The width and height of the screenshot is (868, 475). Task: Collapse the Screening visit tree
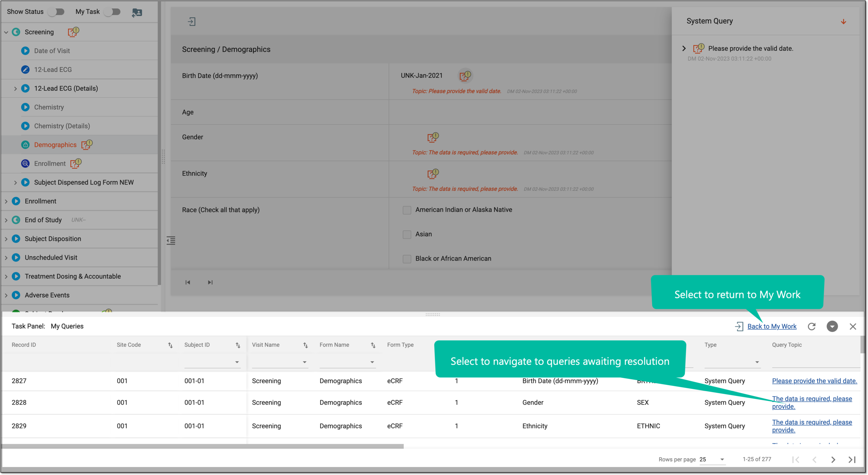point(6,32)
